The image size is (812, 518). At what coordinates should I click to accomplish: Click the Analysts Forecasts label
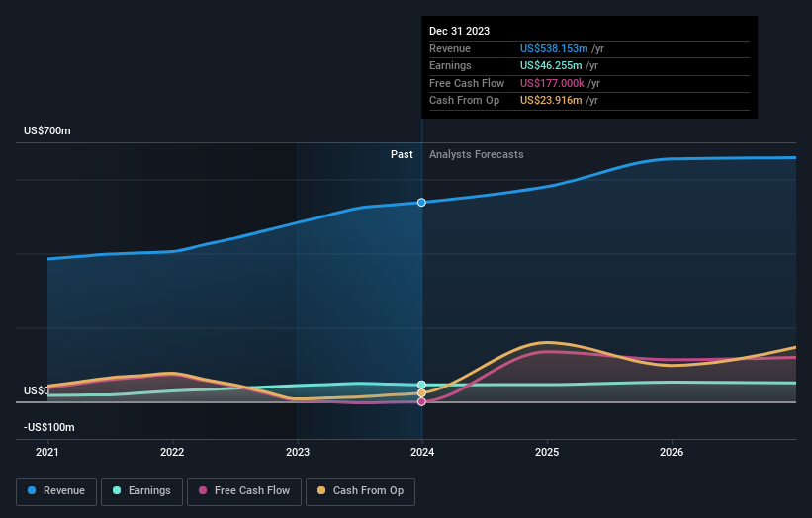(x=477, y=155)
